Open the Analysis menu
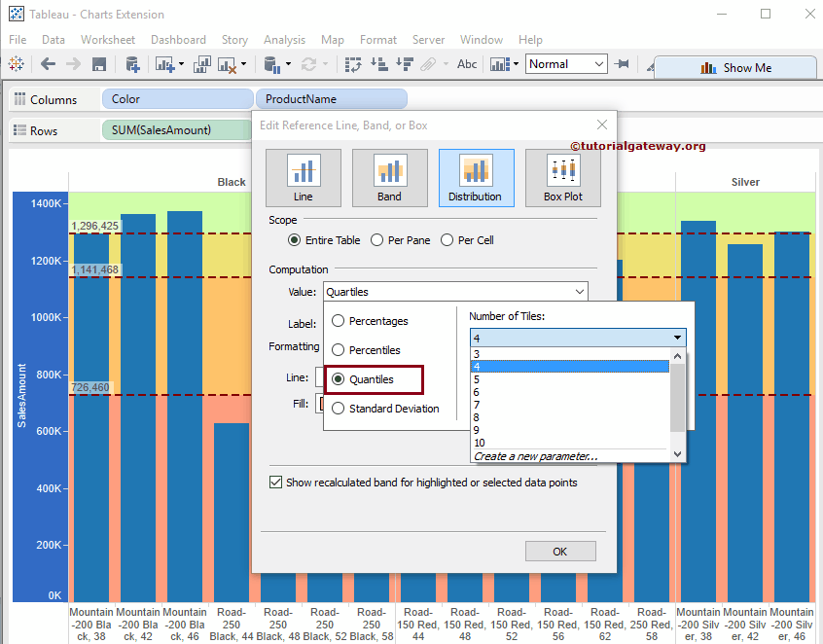Image resolution: width=823 pixels, height=644 pixels. (x=285, y=40)
